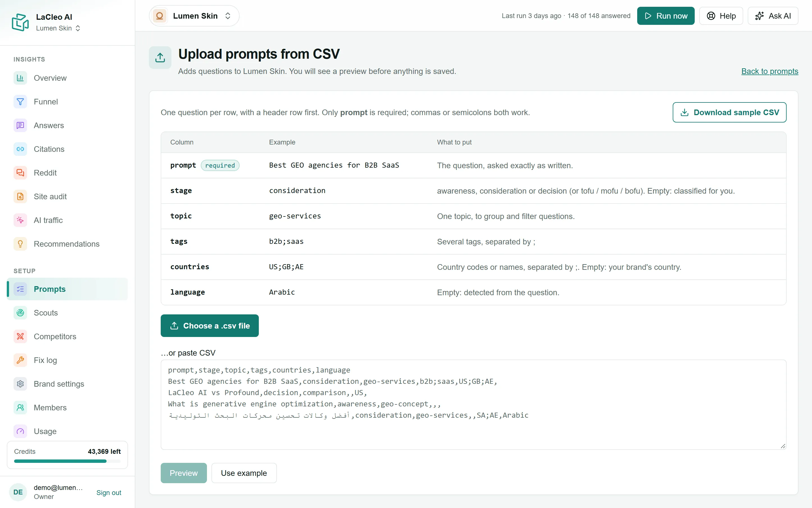This screenshot has height=508, width=812.
Task: Click the Competitors crossed swords icon
Action: coord(20,336)
